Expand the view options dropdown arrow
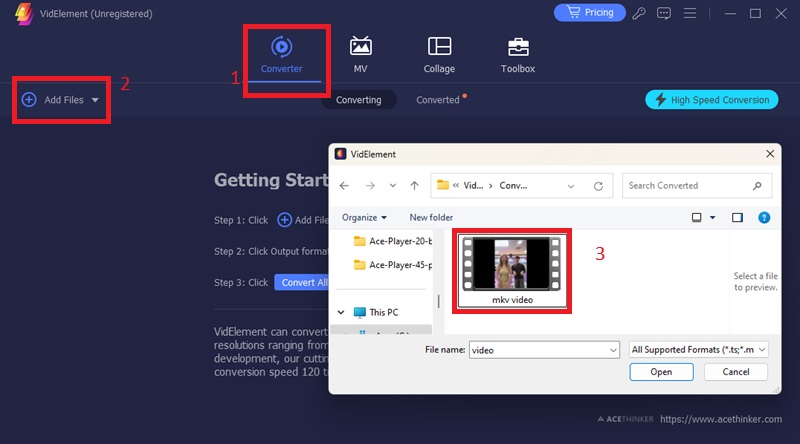The height and width of the screenshot is (444, 800). [713, 218]
